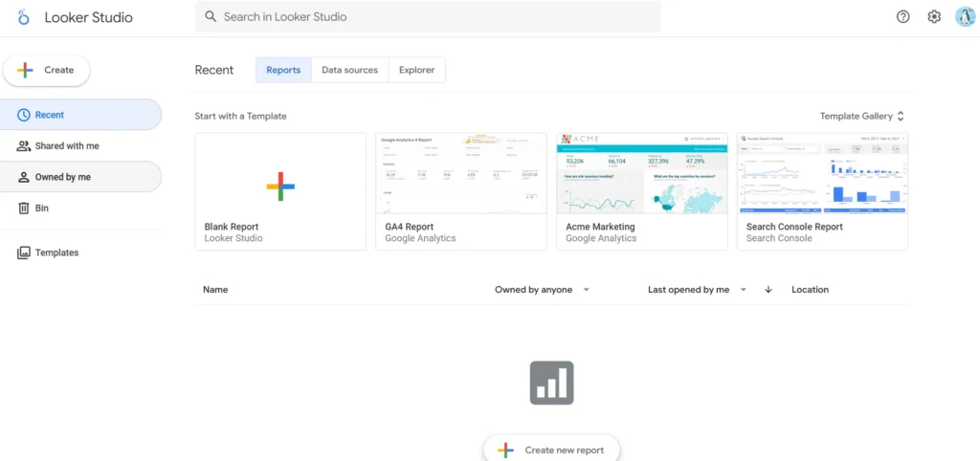
Task: Click the Name column header
Action: 215,290
